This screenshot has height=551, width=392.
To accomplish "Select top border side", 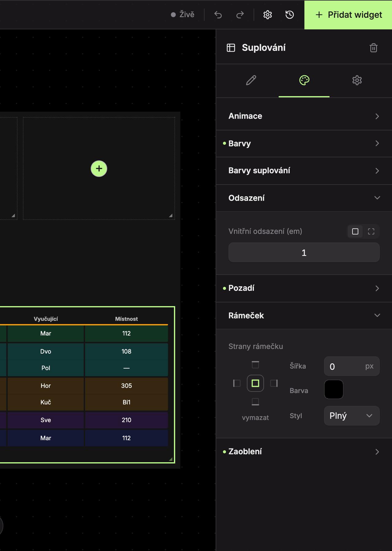I will pos(255,365).
